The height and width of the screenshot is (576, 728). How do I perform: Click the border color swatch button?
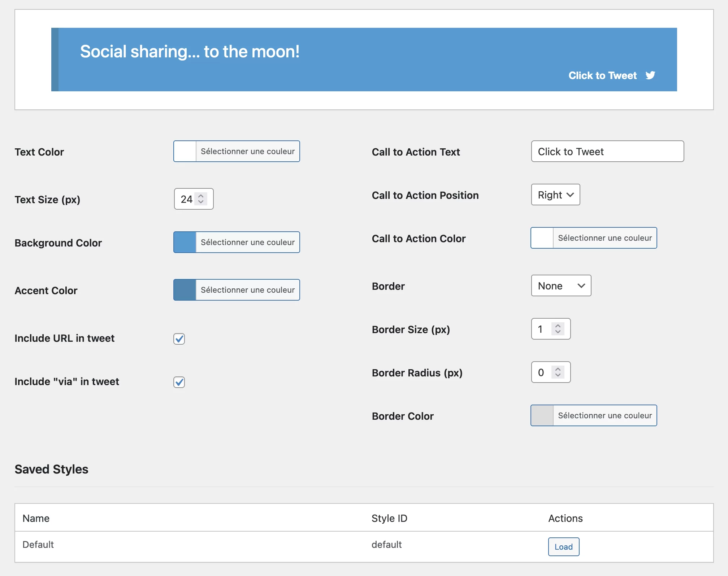click(x=542, y=415)
